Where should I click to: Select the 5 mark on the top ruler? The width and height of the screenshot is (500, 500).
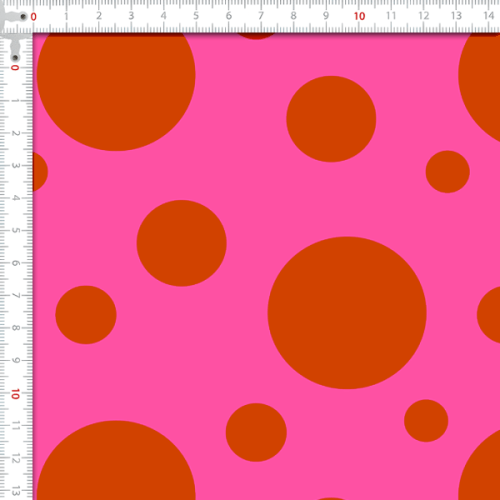[196, 16]
